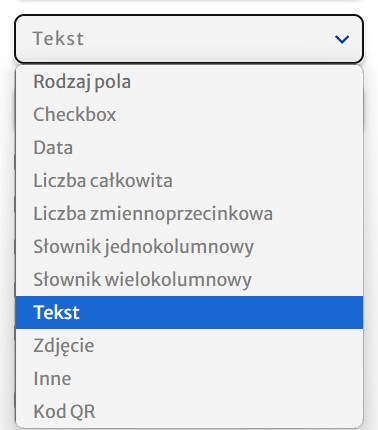The width and height of the screenshot is (378, 430).
Task: Select the single-column dictionary entry
Action: tap(189, 246)
